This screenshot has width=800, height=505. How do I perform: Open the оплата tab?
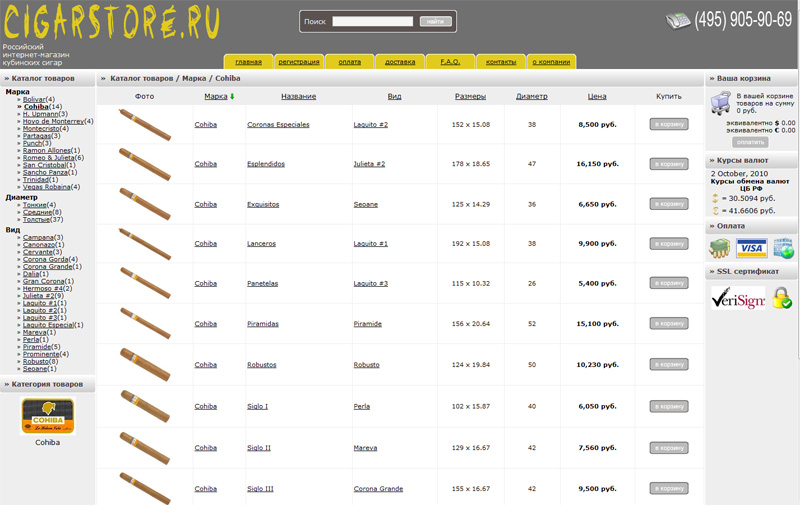click(x=349, y=62)
